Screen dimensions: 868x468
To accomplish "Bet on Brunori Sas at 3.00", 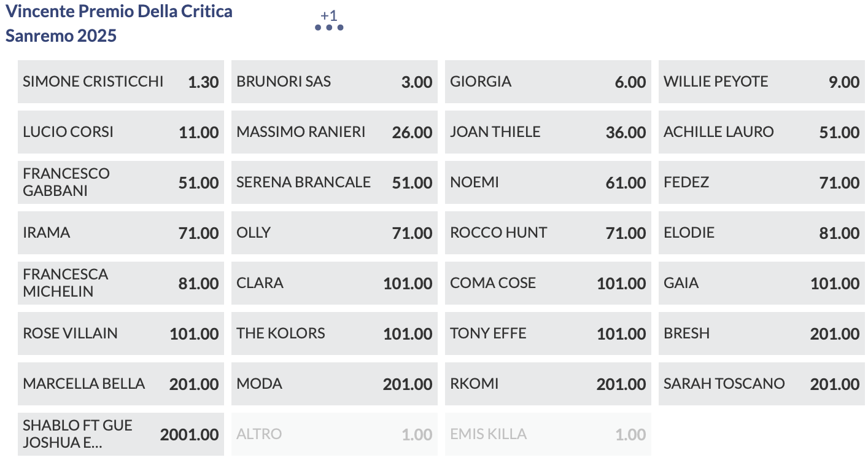I will tap(335, 82).
